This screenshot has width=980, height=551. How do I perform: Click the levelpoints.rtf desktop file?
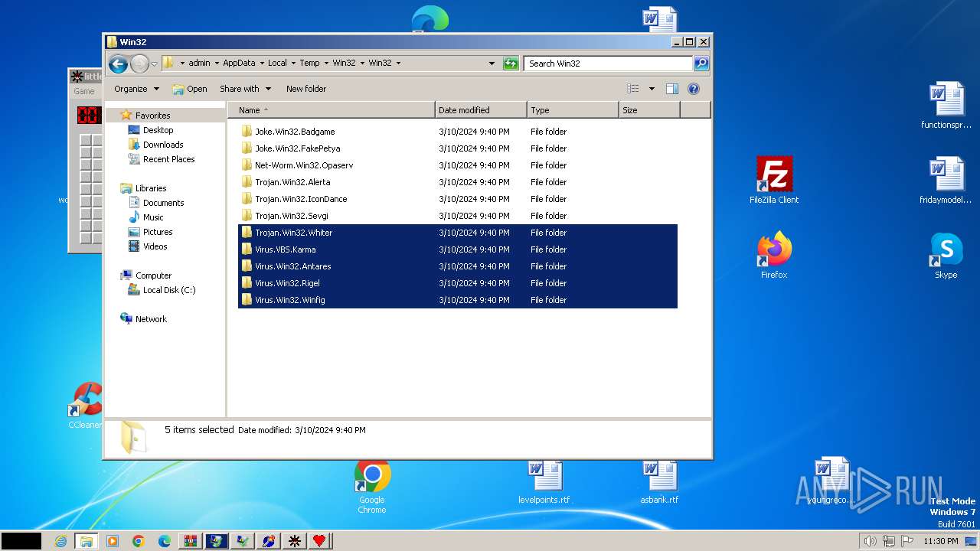click(x=544, y=481)
